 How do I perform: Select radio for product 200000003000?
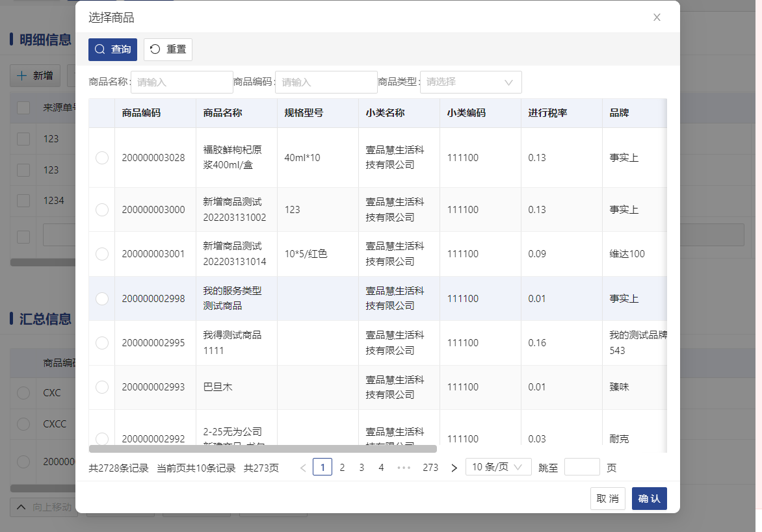tap(102, 210)
